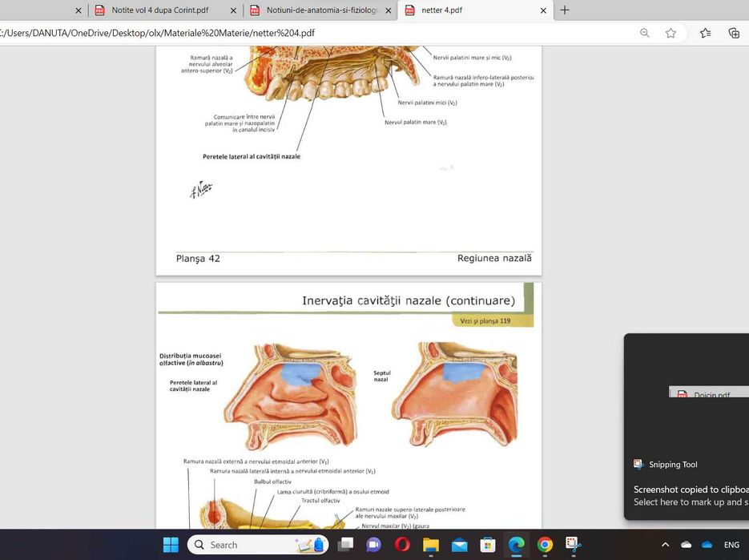Add this page to favorites star icon
The width and height of the screenshot is (749, 560).
(670, 33)
